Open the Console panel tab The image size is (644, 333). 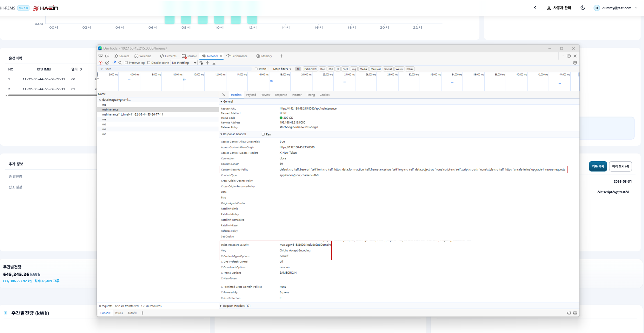coord(189,56)
